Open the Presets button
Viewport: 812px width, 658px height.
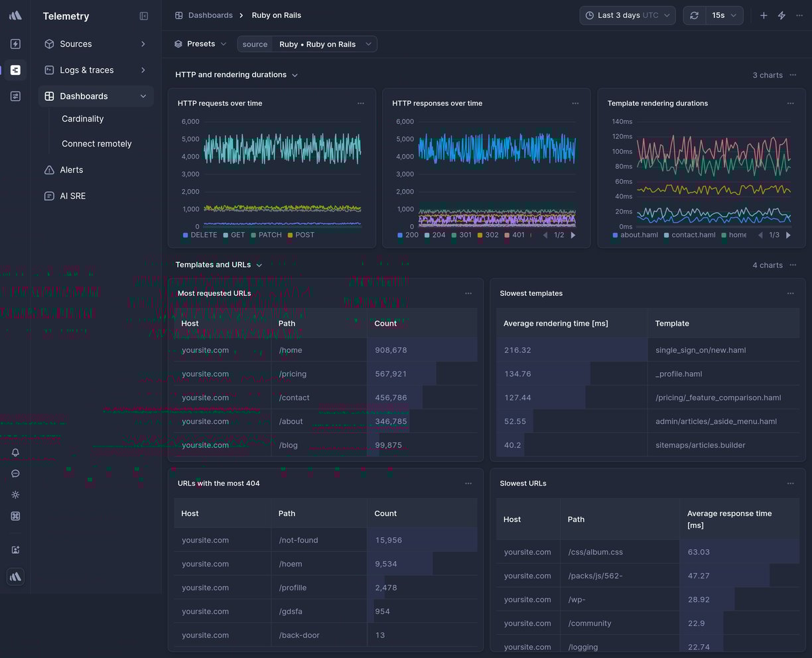[200, 44]
